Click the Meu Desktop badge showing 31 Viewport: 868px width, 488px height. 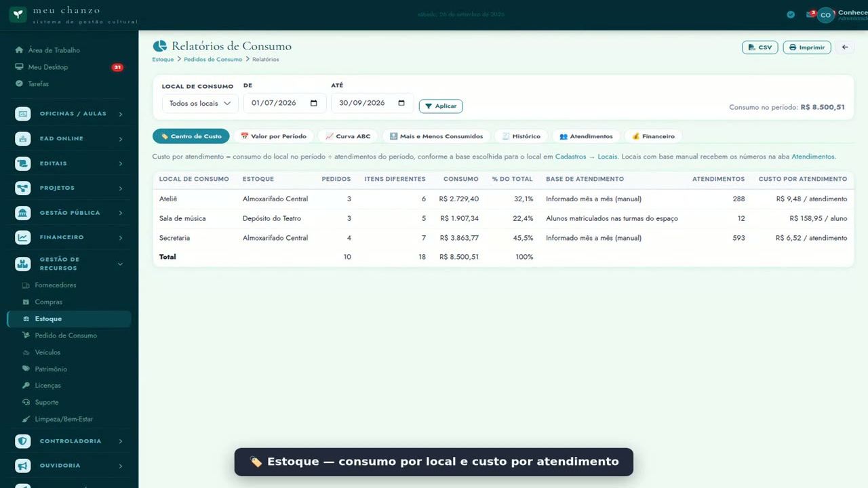(117, 67)
